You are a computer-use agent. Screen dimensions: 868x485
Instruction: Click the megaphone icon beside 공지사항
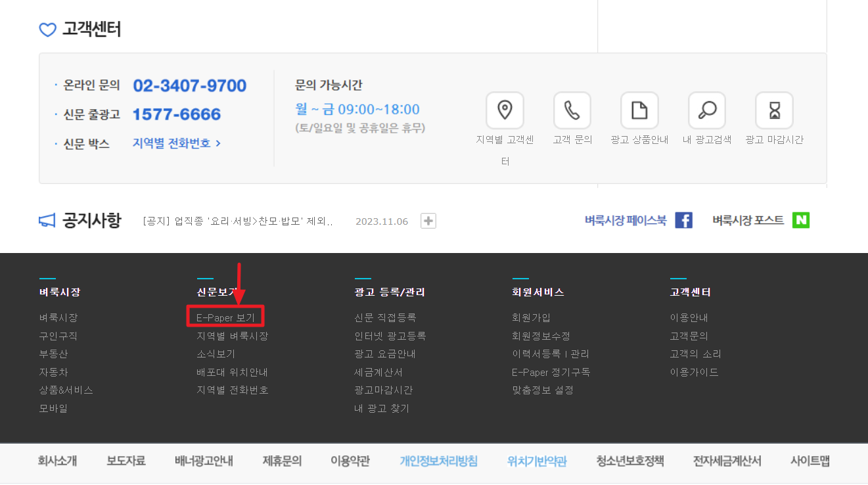coord(46,220)
